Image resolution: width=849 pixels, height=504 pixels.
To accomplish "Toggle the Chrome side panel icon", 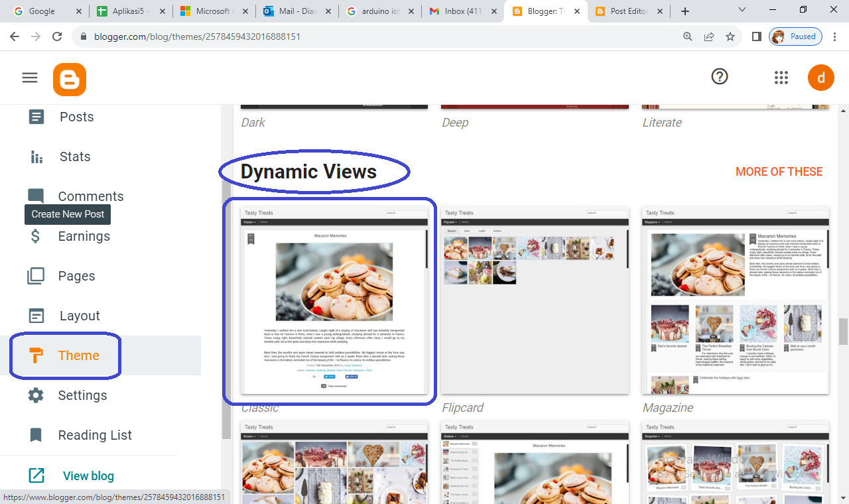I will [x=756, y=36].
